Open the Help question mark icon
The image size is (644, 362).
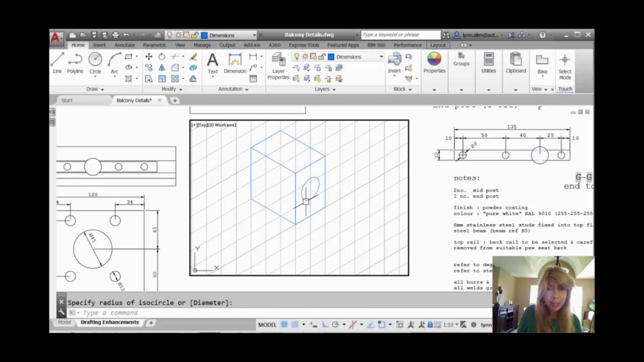542,35
